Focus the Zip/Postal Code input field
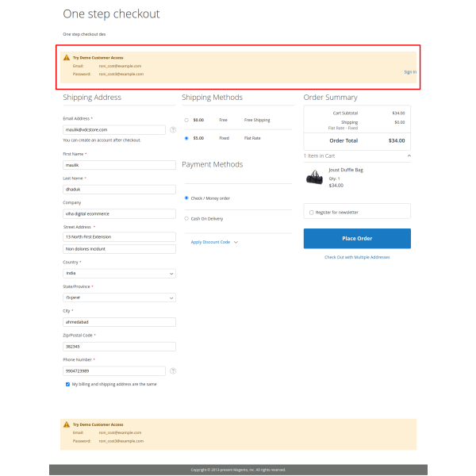This screenshot has height=476, width=476. (119, 346)
